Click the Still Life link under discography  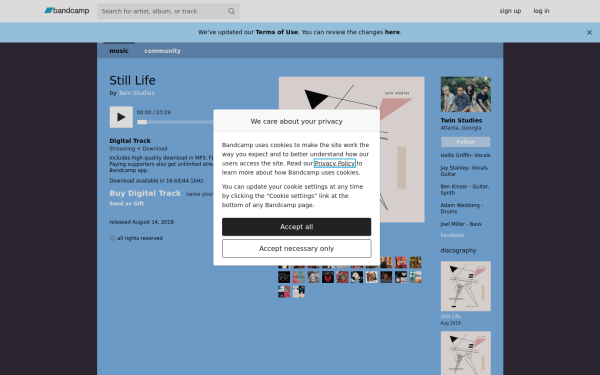coord(450,316)
